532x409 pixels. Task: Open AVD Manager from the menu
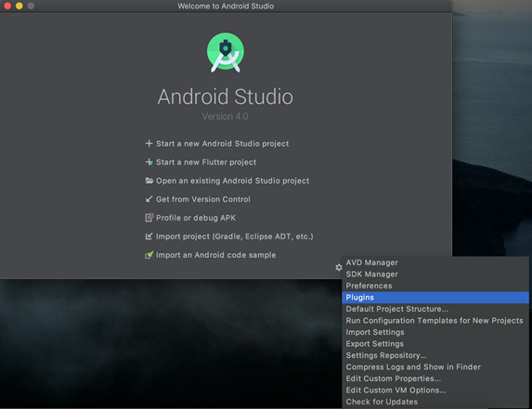[x=435, y=262]
